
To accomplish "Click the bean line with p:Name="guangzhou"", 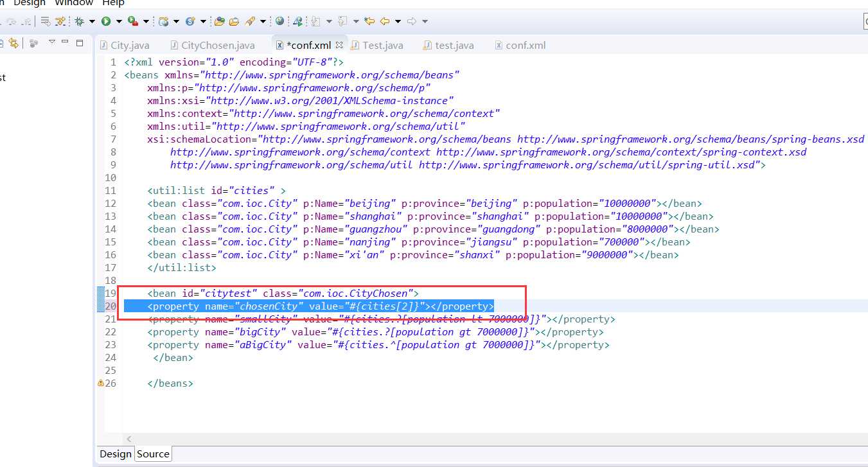I will [434, 229].
